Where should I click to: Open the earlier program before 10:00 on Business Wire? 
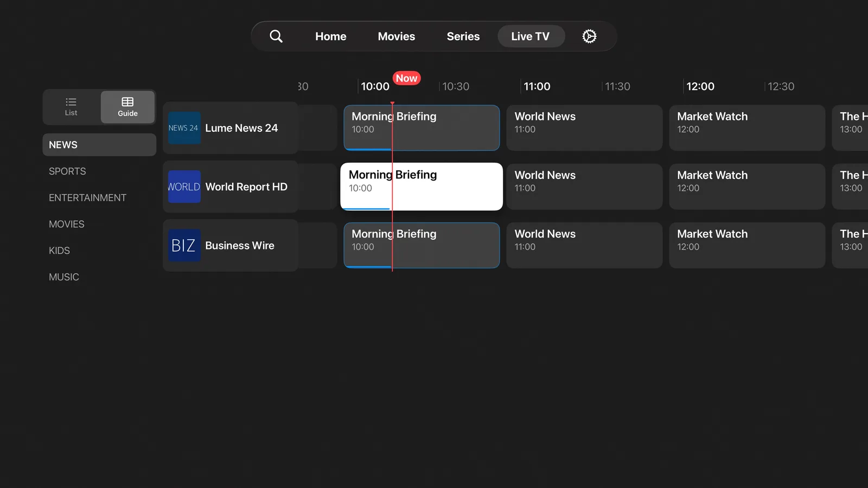point(317,246)
